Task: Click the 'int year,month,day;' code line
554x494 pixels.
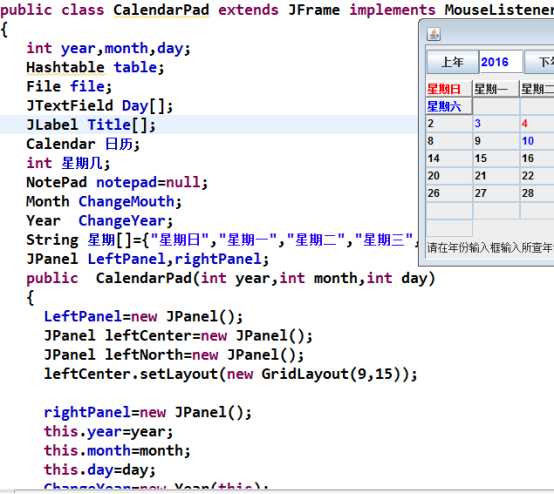Action: pyautogui.click(x=108, y=48)
